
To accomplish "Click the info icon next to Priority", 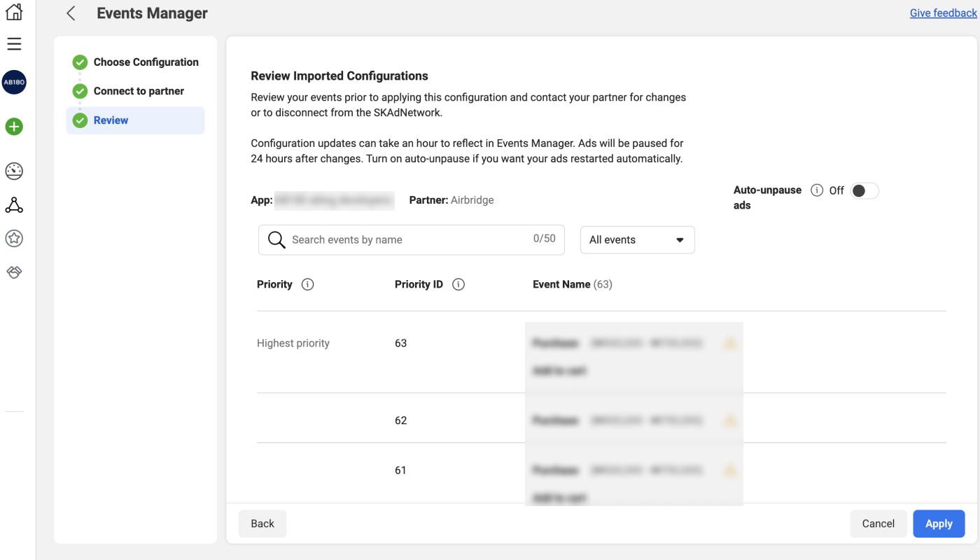I will (x=307, y=284).
